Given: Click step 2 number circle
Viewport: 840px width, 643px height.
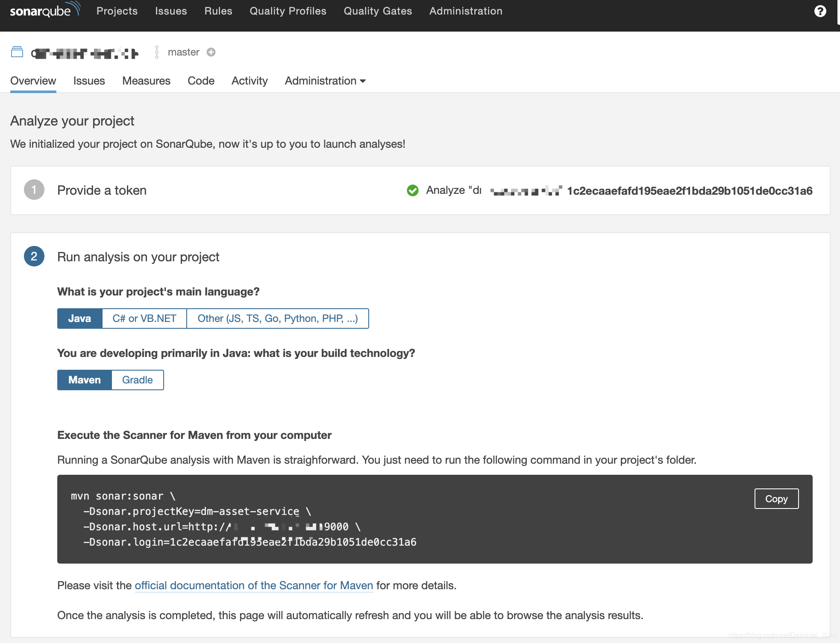Looking at the screenshot, I should pos(34,257).
